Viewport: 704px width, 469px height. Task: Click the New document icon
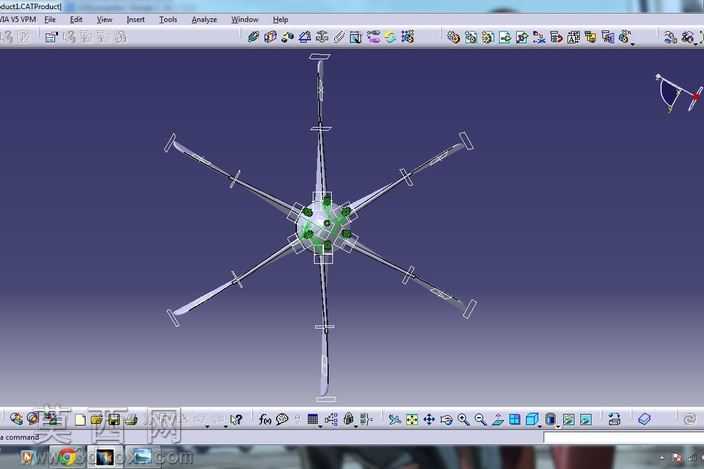pyautogui.click(x=80, y=420)
